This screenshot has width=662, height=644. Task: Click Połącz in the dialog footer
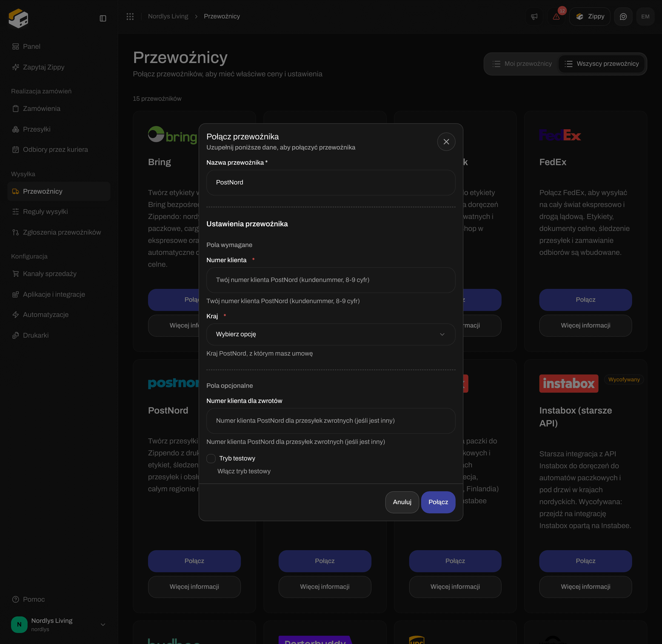[x=438, y=502]
